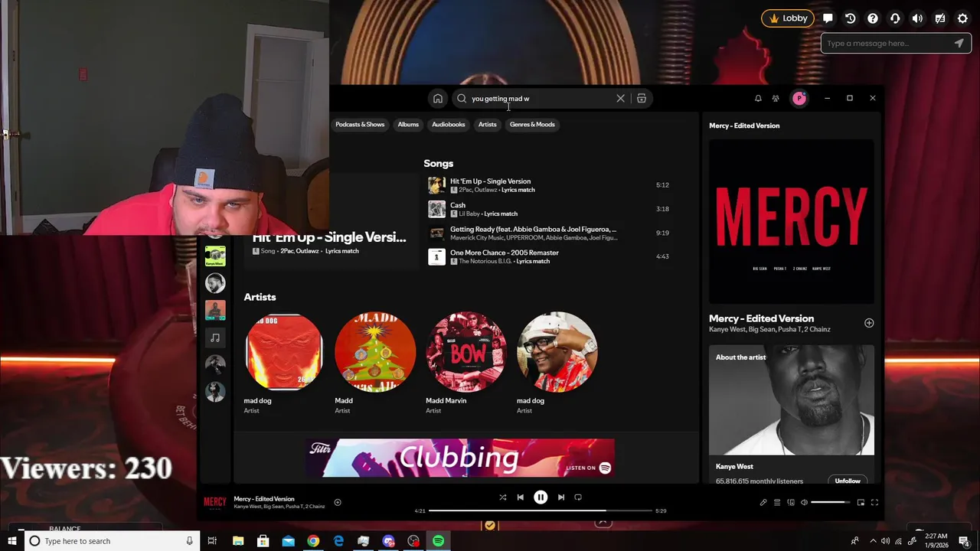Open the Windows Start menu
The width and height of the screenshot is (980, 551).
(12, 541)
